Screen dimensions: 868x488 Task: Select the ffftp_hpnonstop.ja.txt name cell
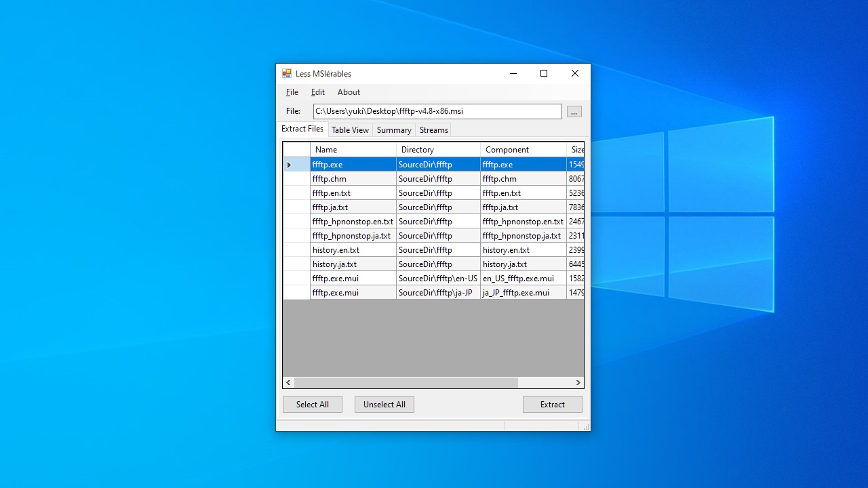pyautogui.click(x=353, y=236)
